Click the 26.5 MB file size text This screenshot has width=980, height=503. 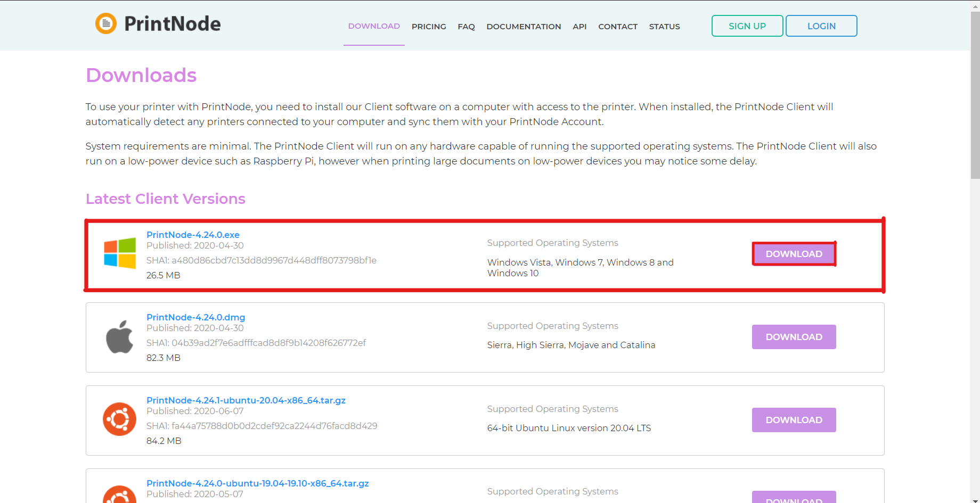tap(164, 275)
